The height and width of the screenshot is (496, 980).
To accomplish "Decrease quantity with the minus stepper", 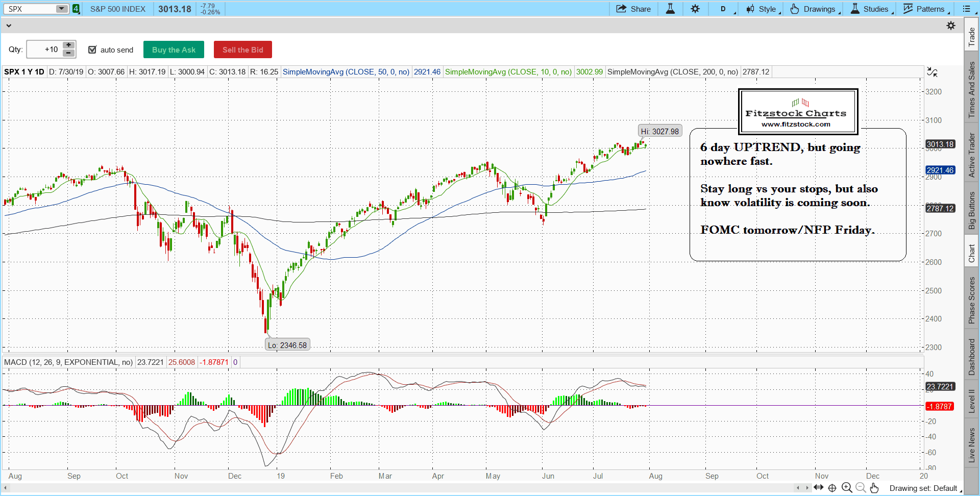I will (x=68, y=53).
